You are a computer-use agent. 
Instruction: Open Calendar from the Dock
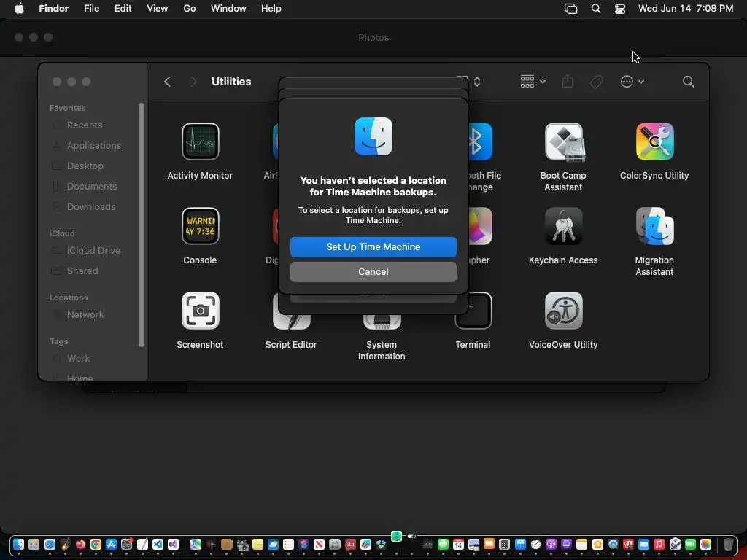tap(458, 544)
